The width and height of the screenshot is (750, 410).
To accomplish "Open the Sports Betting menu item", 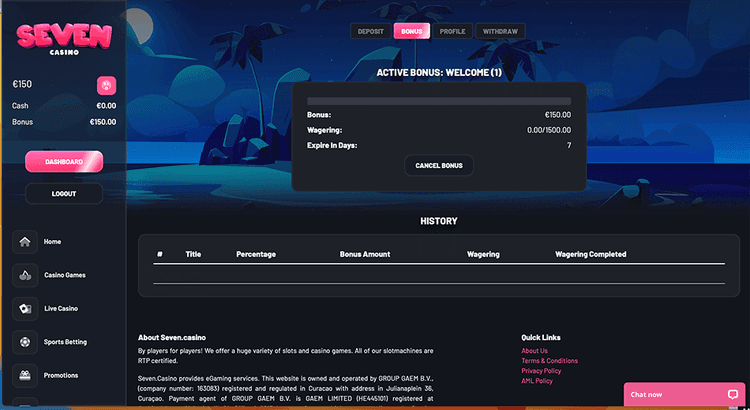I will click(66, 342).
